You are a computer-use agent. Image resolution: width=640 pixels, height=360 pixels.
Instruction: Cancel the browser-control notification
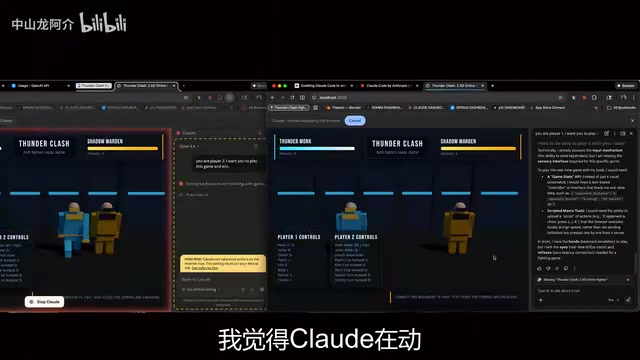pyautogui.click(x=355, y=121)
